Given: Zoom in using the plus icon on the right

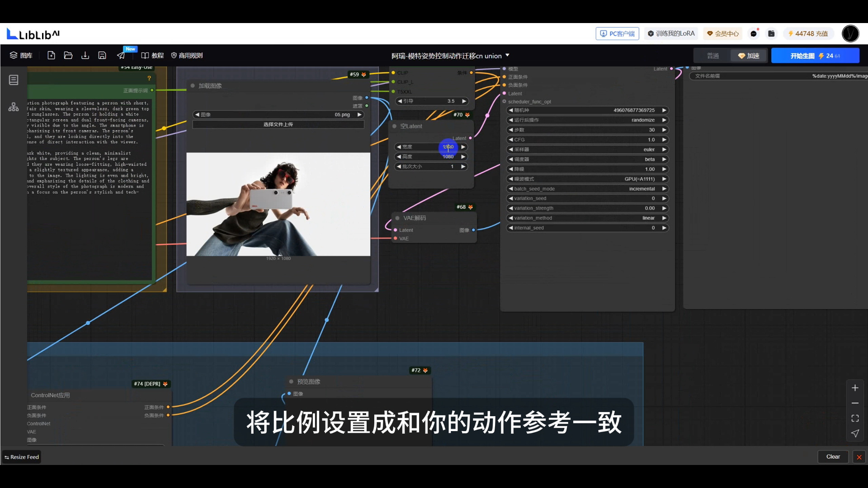Looking at the screenshot, I should 855,388.
